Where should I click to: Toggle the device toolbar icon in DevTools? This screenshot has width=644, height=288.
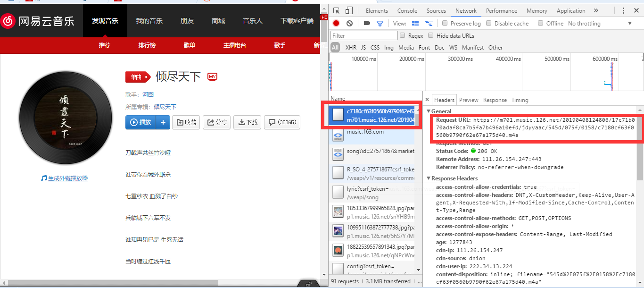point(349,10)
